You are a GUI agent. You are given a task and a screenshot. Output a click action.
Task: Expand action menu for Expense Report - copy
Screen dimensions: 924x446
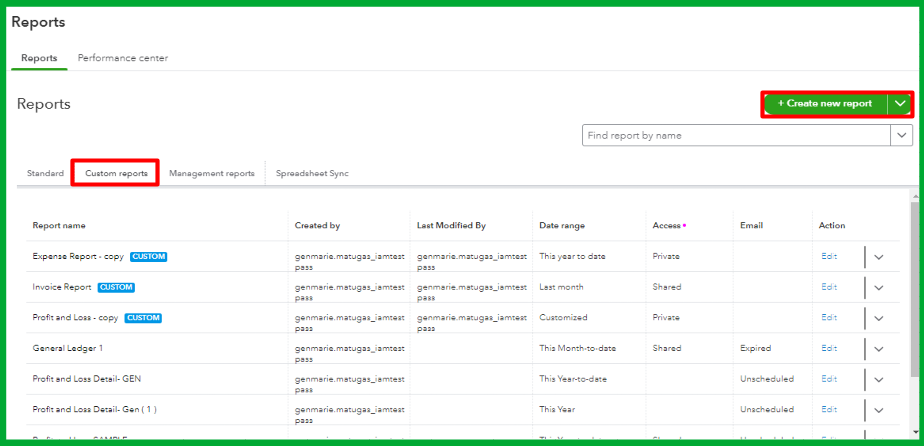[879, 257]
